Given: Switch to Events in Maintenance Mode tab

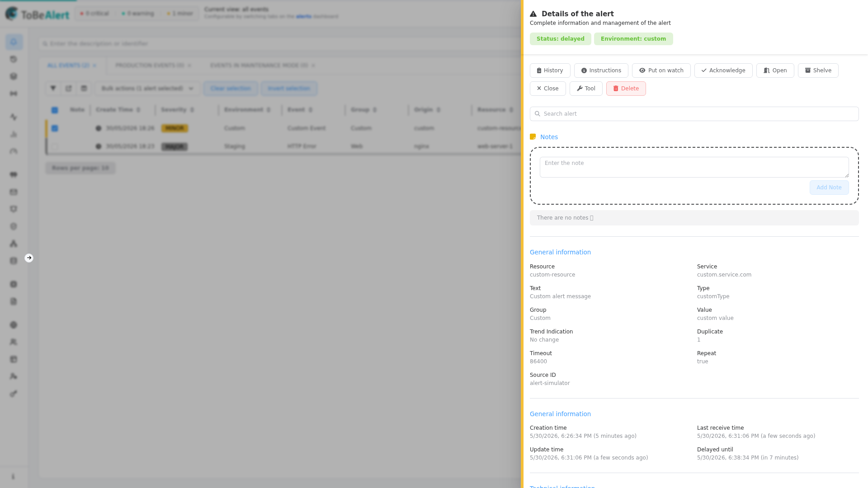Looking at the screenshot, I should click(x=259, y=66).
